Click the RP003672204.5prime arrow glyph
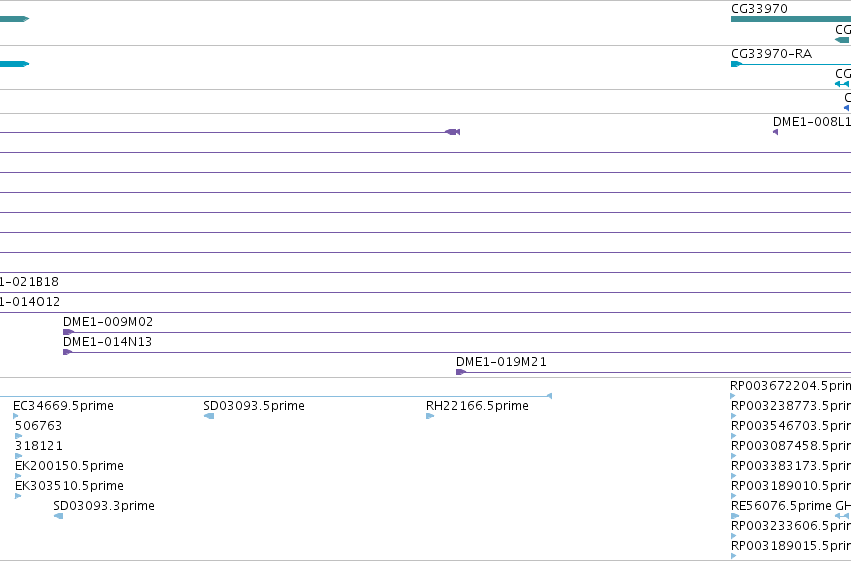The image size is (851, 561). (x=733, y=396)
